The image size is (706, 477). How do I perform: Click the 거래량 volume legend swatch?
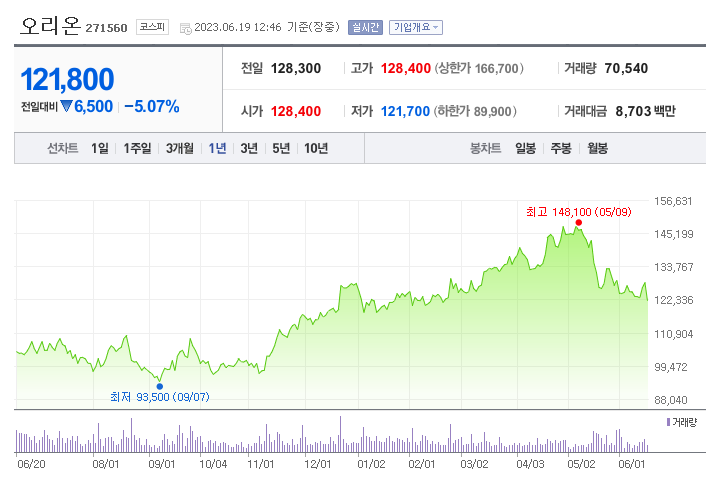coord(669,422)
